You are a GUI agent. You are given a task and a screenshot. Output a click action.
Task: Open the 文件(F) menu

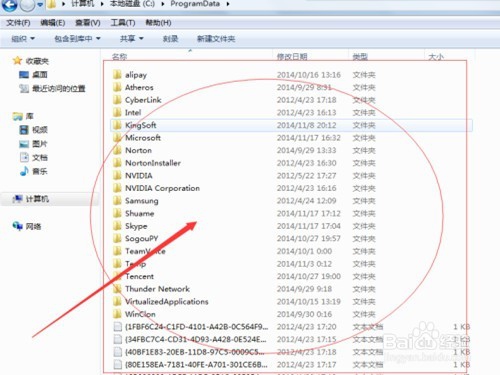coord(18,23)
